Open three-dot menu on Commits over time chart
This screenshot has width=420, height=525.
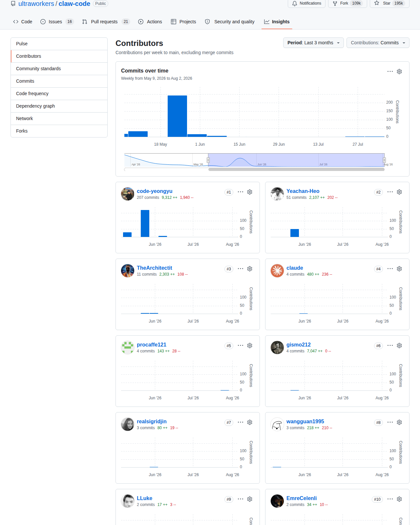[390, 72]
